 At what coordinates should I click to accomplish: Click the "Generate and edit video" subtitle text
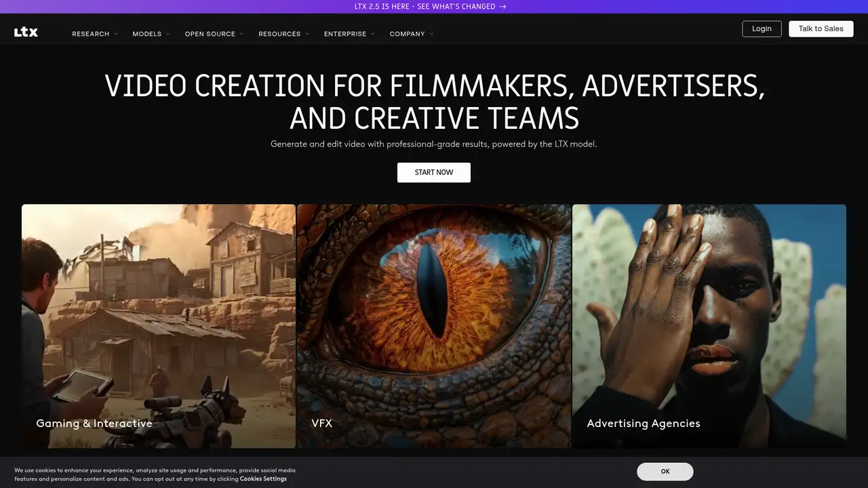click(x=434, y=144)
